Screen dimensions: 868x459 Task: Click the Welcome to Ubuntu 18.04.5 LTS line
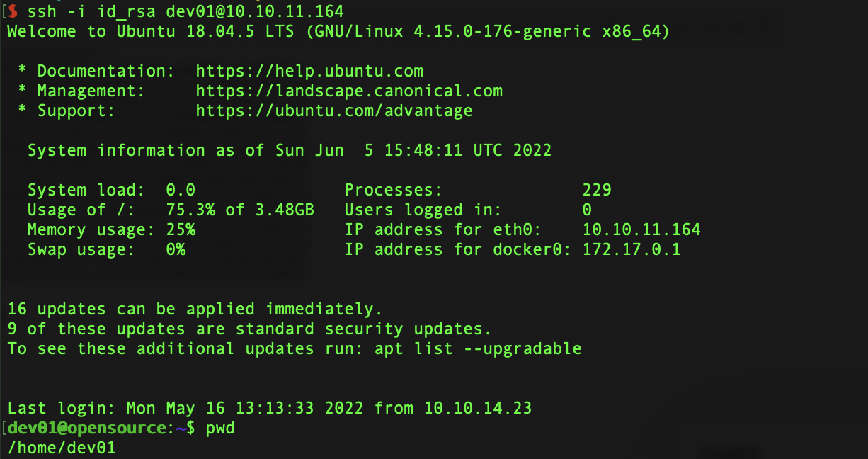[338, 31]
